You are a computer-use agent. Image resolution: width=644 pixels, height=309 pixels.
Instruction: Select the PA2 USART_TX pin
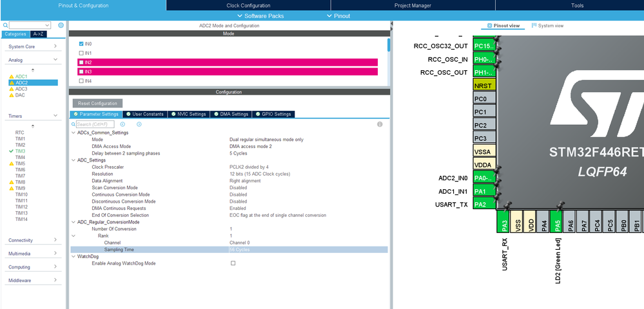click(x=484, y=204)
